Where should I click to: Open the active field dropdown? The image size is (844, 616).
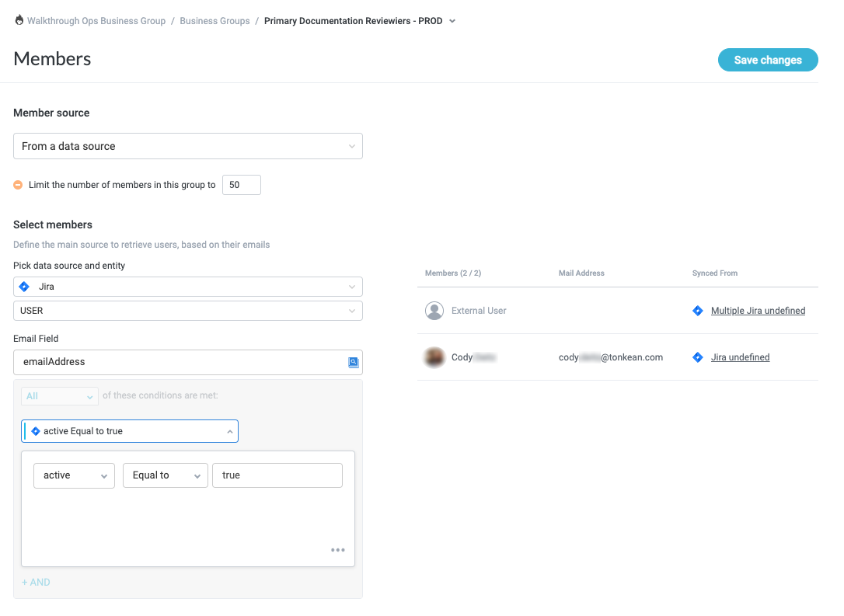(74, 475)
